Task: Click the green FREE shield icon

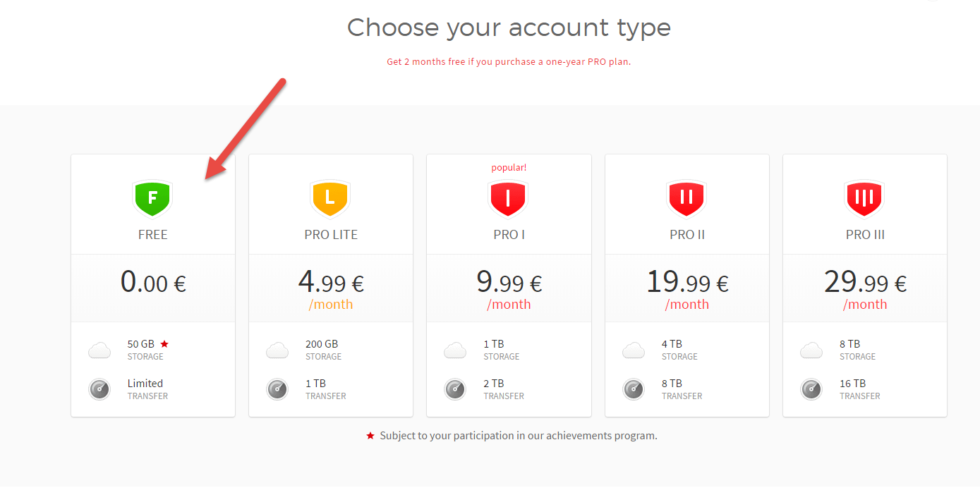Action: pos(152,198)
